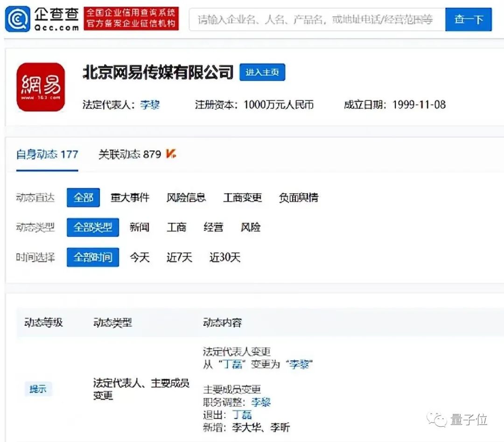Open the 李黎 legal representative link
The image size is (504, 442).
(x=150, y=105)
